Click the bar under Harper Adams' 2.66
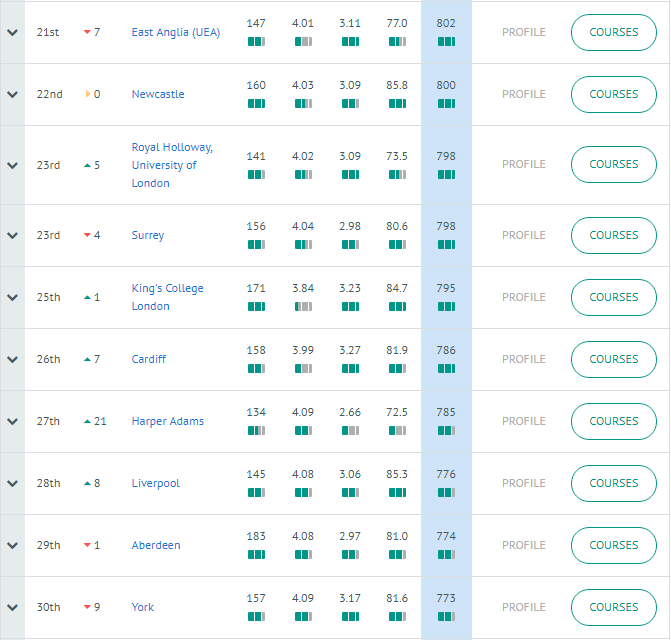 point(350,431)
